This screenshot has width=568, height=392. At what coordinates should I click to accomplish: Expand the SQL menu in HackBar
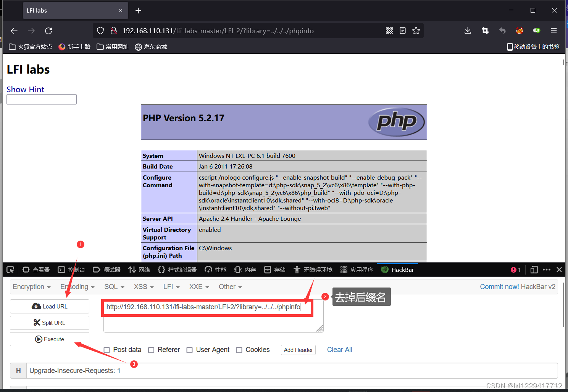click(113, 286)
